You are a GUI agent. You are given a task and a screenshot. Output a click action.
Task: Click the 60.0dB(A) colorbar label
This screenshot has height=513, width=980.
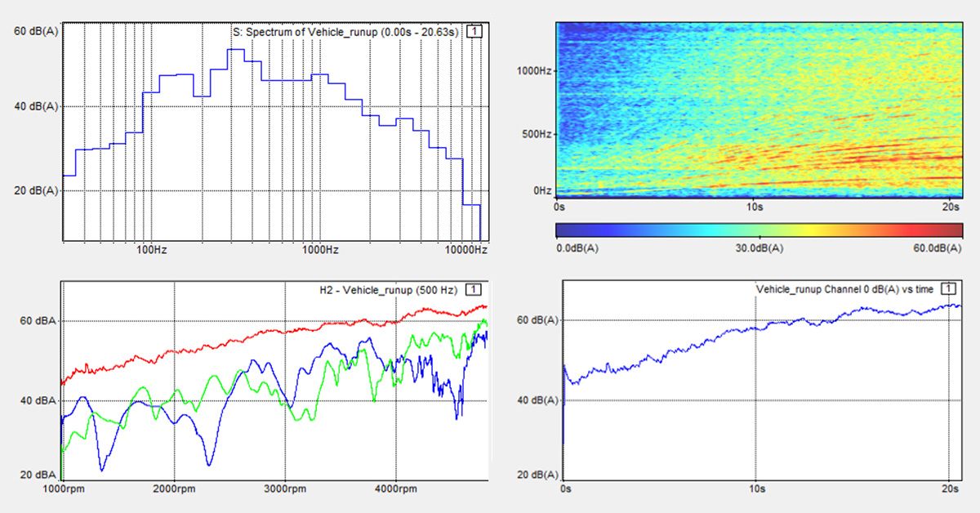[940, 248]
